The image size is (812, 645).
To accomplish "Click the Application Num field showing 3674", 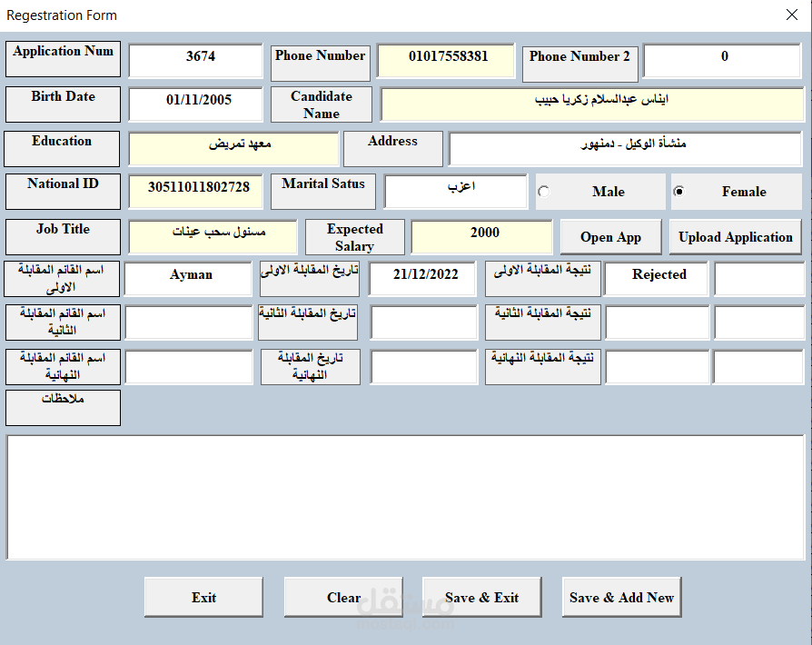I will pos(196,60).
